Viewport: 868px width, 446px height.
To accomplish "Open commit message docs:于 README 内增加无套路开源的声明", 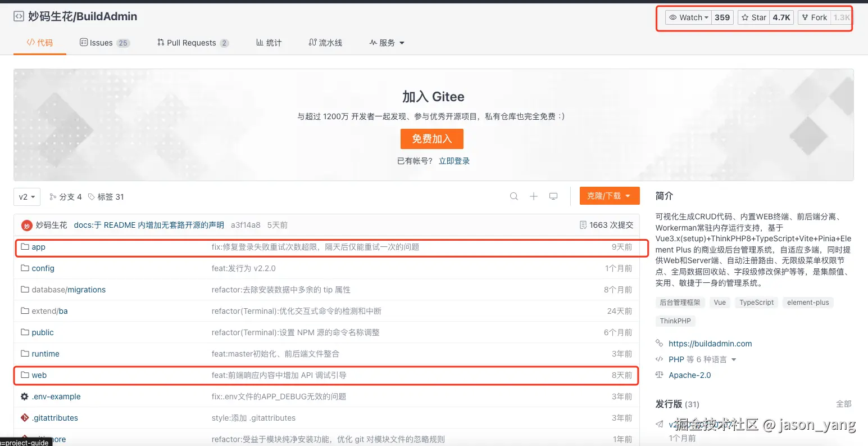I will [x=149, y=225].
